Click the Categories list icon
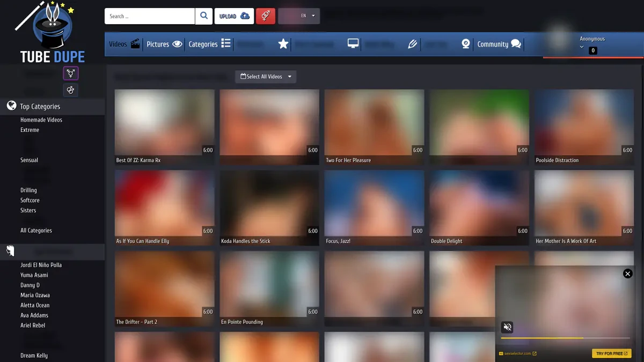 point(226,44)
